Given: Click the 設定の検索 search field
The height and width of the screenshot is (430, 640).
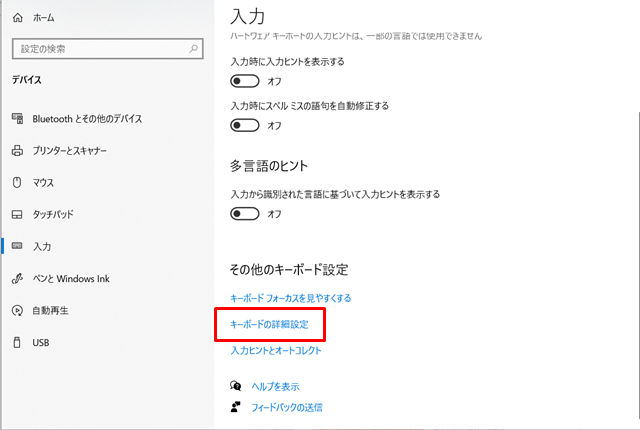Looking at the screenshot, I should (x=108, y=49).
